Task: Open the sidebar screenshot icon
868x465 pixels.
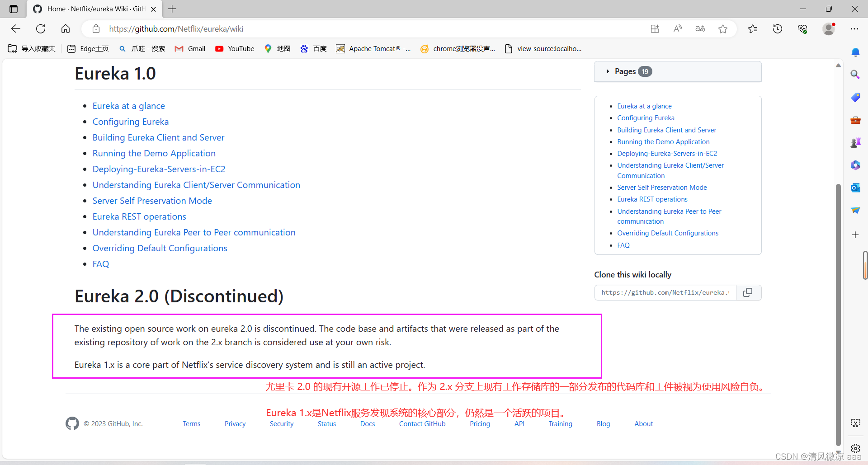Action: [x=855, y=423]
